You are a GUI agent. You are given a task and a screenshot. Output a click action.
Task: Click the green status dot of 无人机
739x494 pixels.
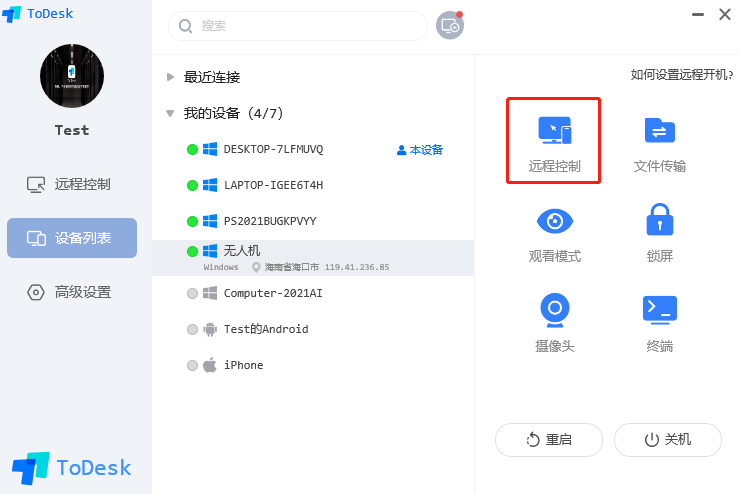tap(192, 251)
